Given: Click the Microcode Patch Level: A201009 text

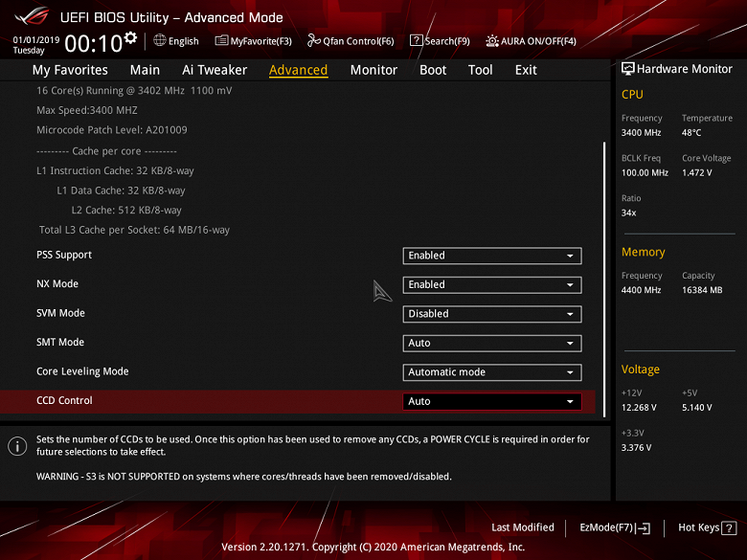Looking at the screenshot, I should coord(112,130).
